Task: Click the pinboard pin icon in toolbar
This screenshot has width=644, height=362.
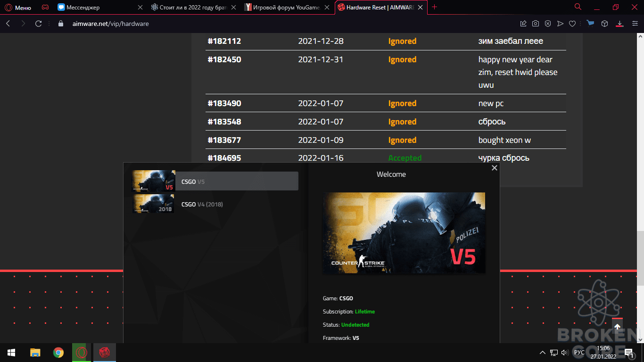Action: (x=523, y=24)
